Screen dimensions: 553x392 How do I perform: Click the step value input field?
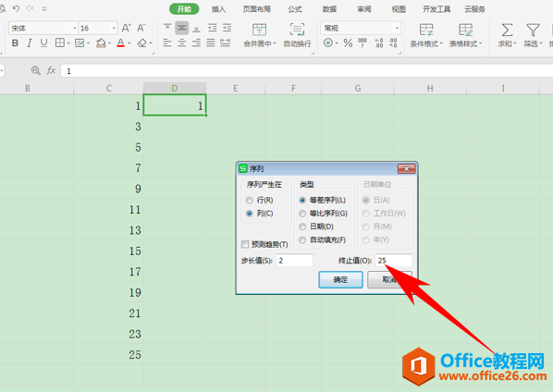tap(294, 261)
